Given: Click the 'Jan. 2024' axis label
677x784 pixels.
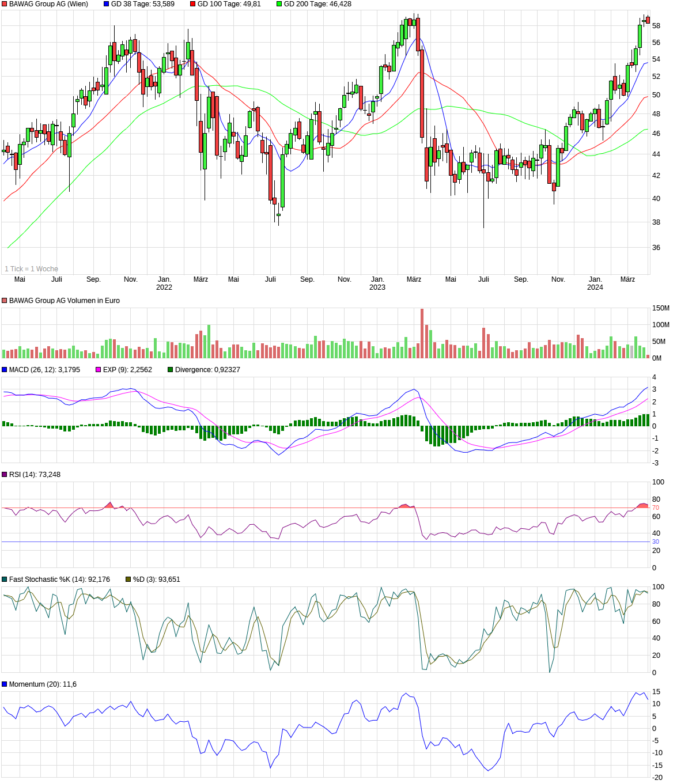Looking at the screenshot, I should click(x=595, y=283).
